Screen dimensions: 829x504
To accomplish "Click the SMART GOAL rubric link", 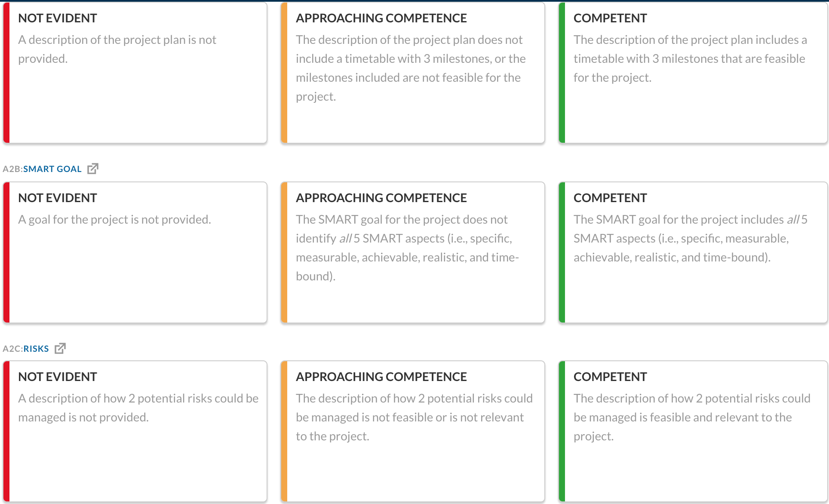I will point(52,169).
